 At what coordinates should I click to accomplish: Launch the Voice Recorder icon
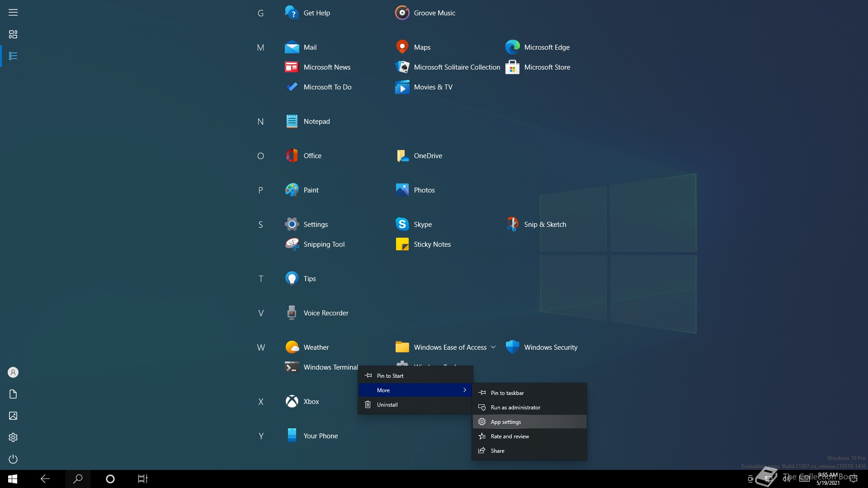[292, 313]
